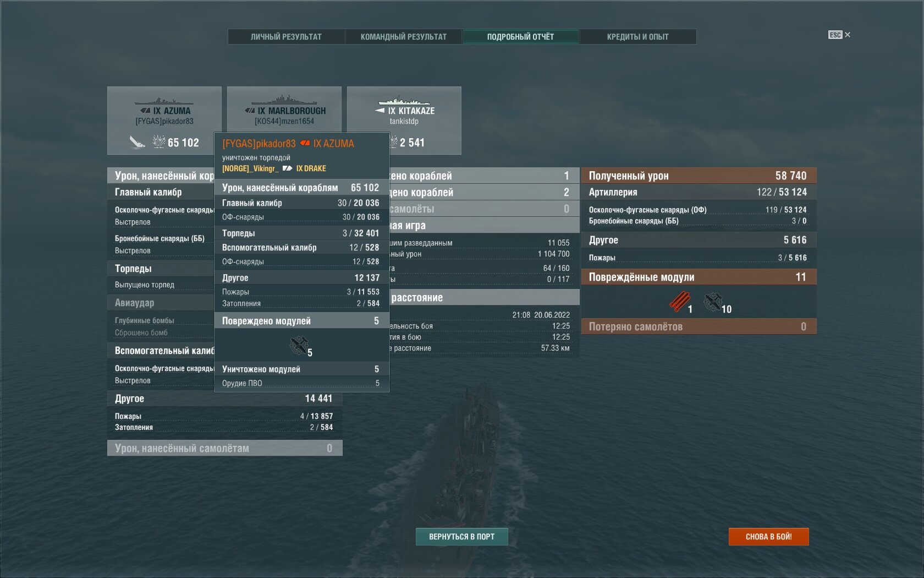Close the report with ESC button

(x=839, y=35)
